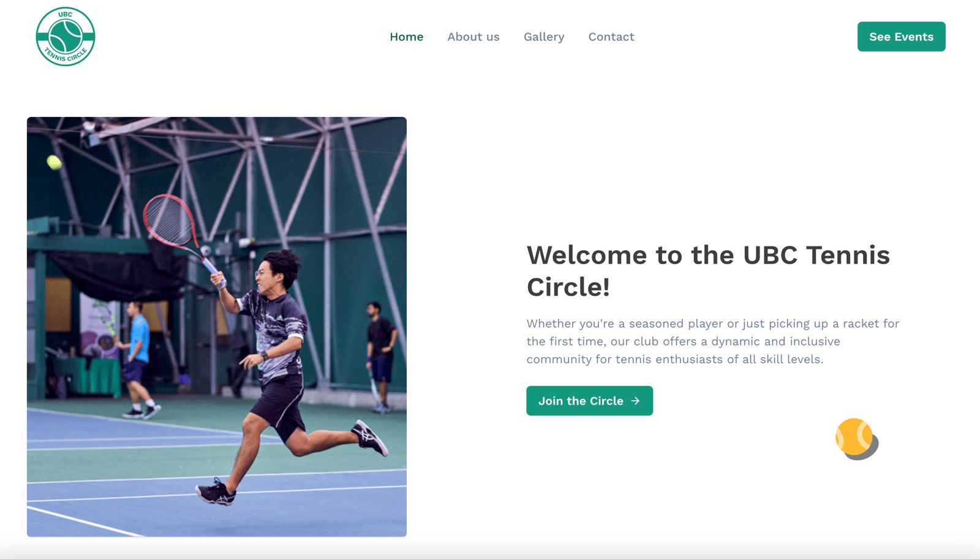Screen dimensions: 980x559
Task: Click the arrow icon in Join the Circle
Action: (x=636, y=401)
